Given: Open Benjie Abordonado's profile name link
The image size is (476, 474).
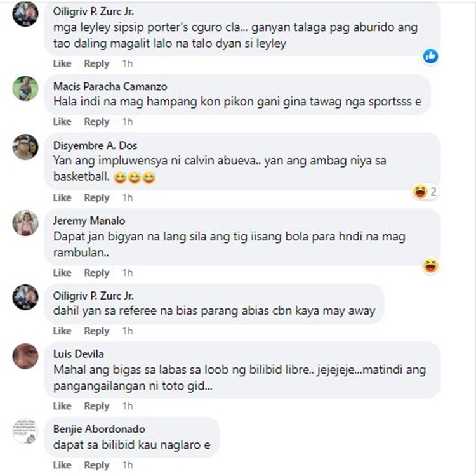Looking at the screenshot, I should (x=99, y=429).
